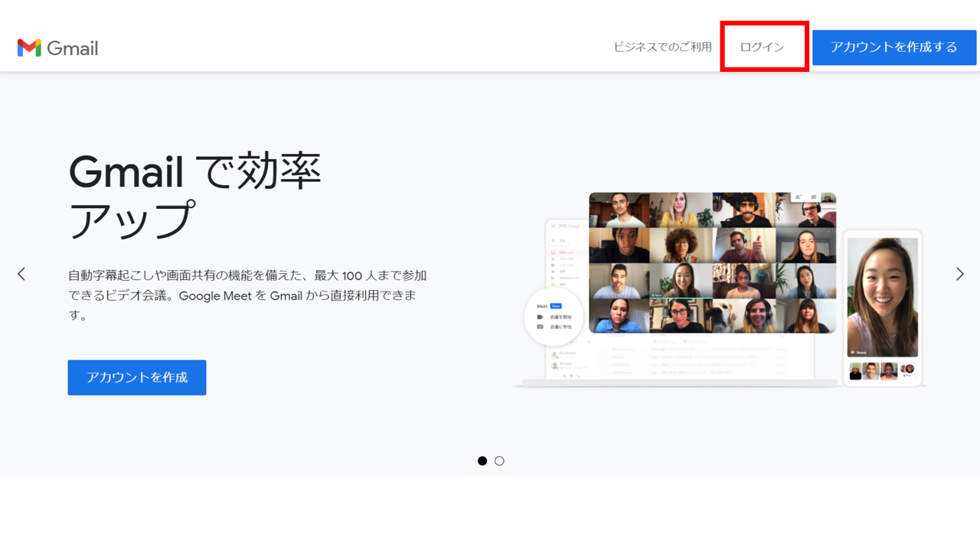Click the Gmail logo in header
The height and width of the screenshot is (548, 980).
click(x=57, y=47)
